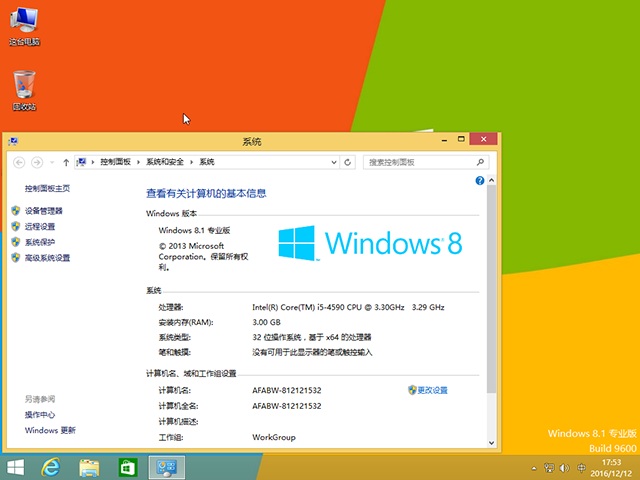The image size is (640, 480).
Task: Open 操作中心 link
Action: click(40, 415)
